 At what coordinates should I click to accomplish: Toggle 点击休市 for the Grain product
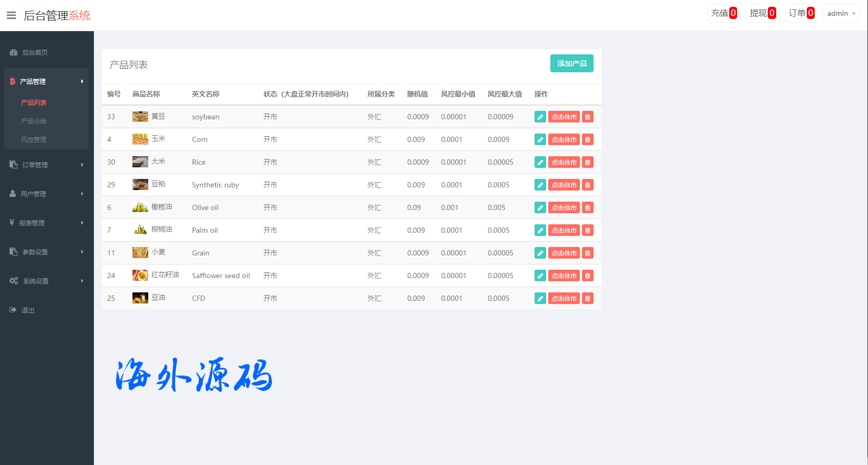tap(564, 253)
